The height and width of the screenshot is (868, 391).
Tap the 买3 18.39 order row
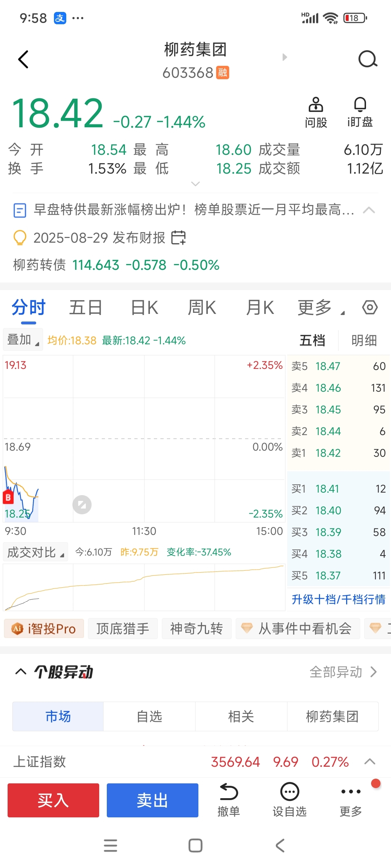[x=338, y=532]
